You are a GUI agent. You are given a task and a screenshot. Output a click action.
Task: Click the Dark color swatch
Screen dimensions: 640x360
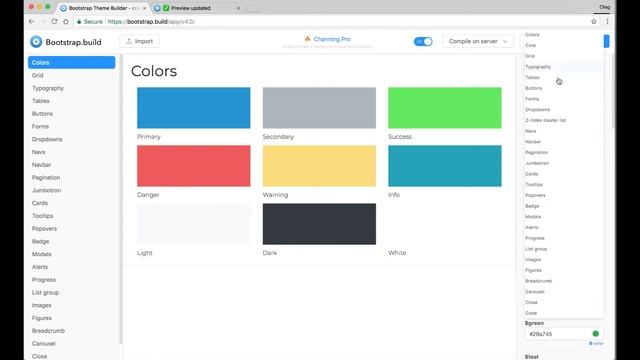(319, 224)
